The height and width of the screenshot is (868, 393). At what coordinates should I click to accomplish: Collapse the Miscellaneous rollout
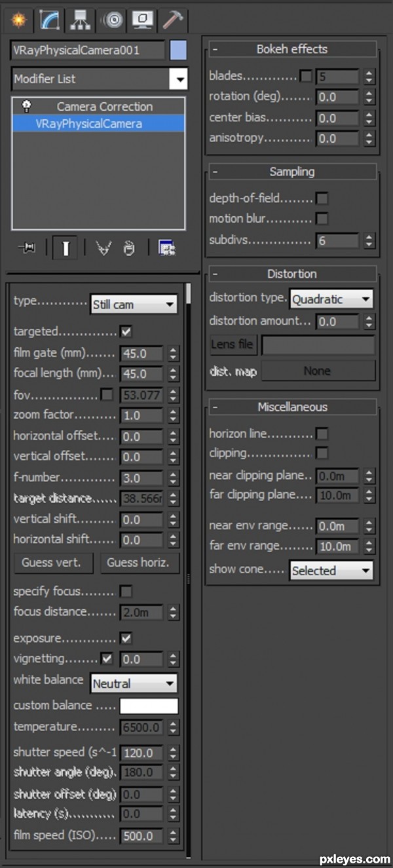click(292, 407)
